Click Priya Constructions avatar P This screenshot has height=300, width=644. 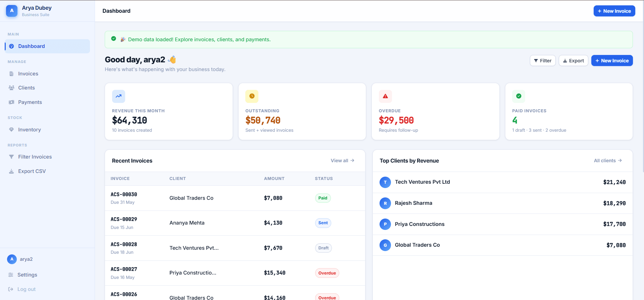385,224
